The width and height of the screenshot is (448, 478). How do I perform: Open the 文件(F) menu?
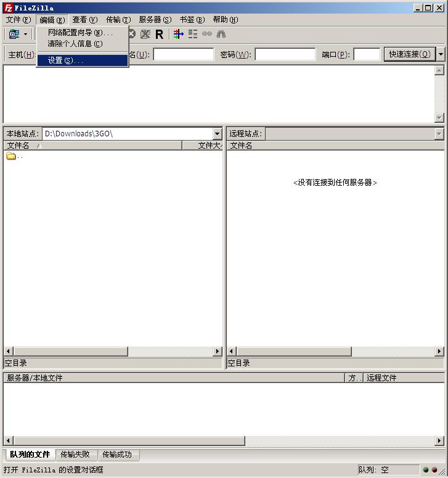click(18, 20)
